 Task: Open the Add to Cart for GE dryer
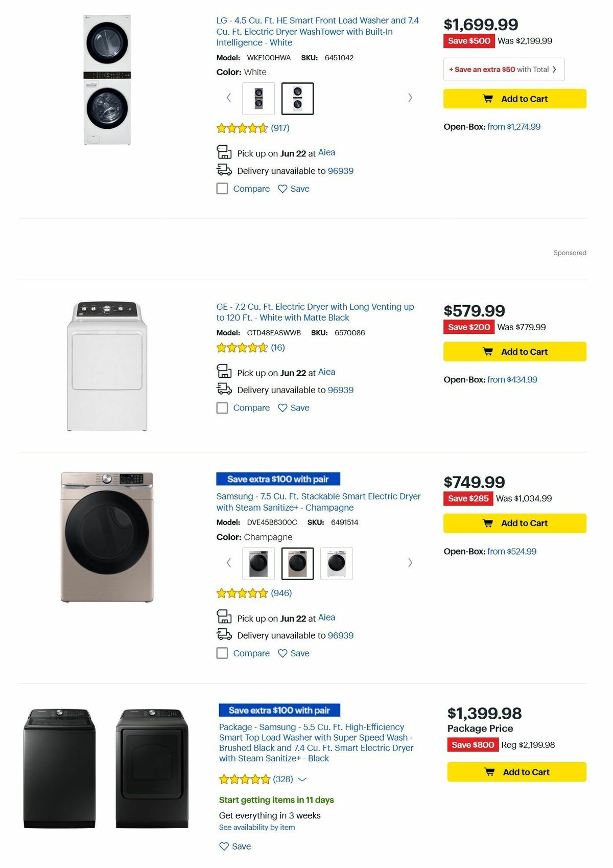(x=514, y=351)
